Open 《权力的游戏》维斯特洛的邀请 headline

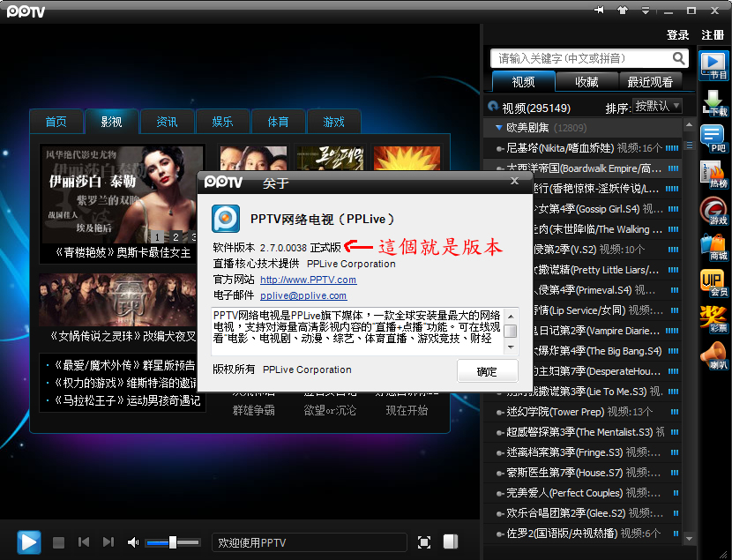(x=125, y=383)
